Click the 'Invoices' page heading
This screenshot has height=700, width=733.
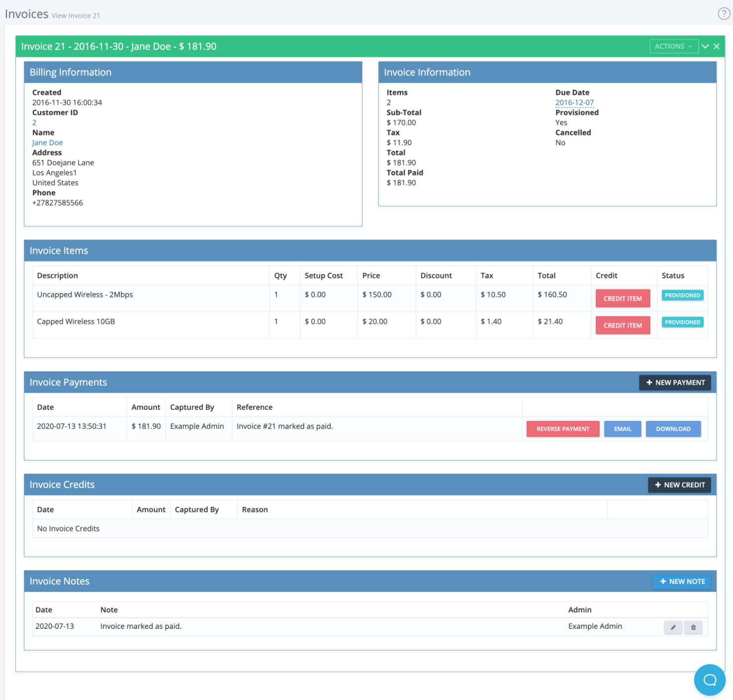[27, 14]
